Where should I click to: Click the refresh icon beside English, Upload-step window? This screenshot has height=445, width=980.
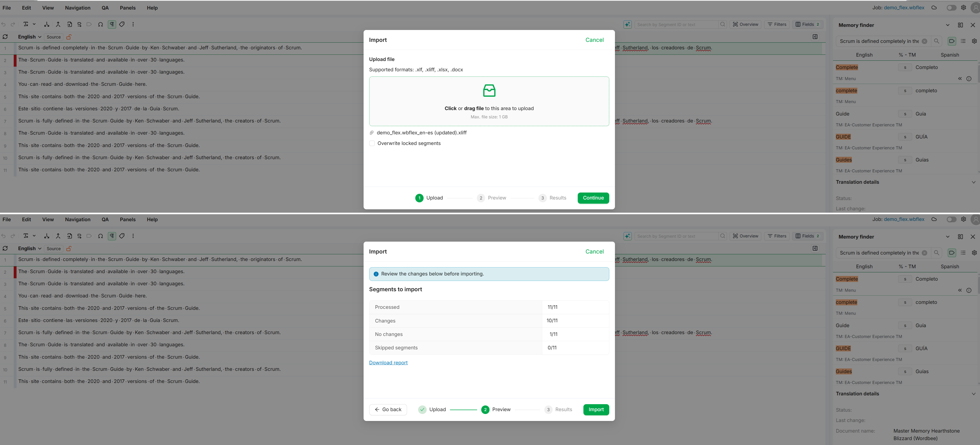(5, 37)
